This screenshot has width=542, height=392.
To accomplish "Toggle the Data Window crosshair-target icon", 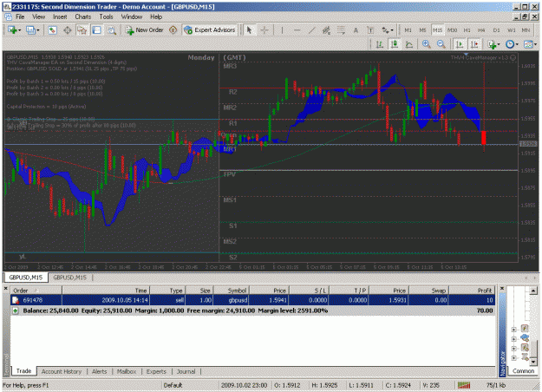I will pyautogui.click(x=68, y=30).
